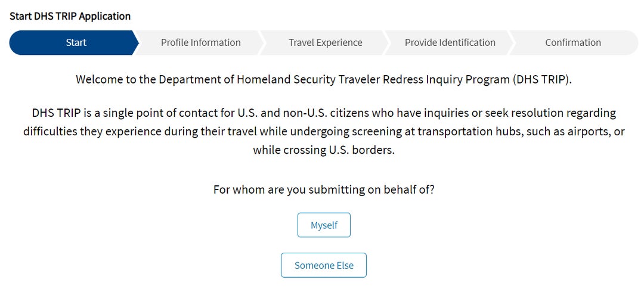Click the '(DHS TRIP)' acronym in the welcome line
Viewport: 644px width, 295px height.
(541, 80)
